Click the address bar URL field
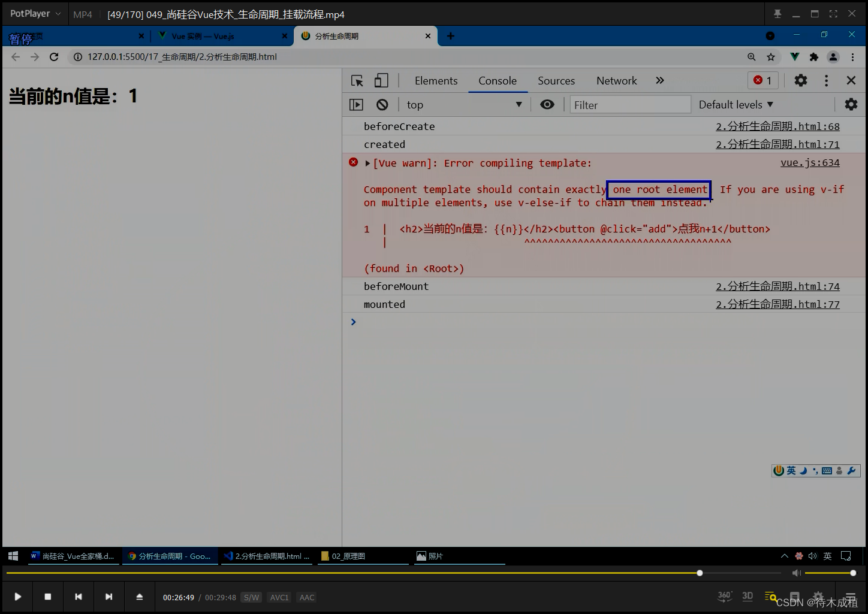This screenshot has height=614, width=868. tap(408, 57)
